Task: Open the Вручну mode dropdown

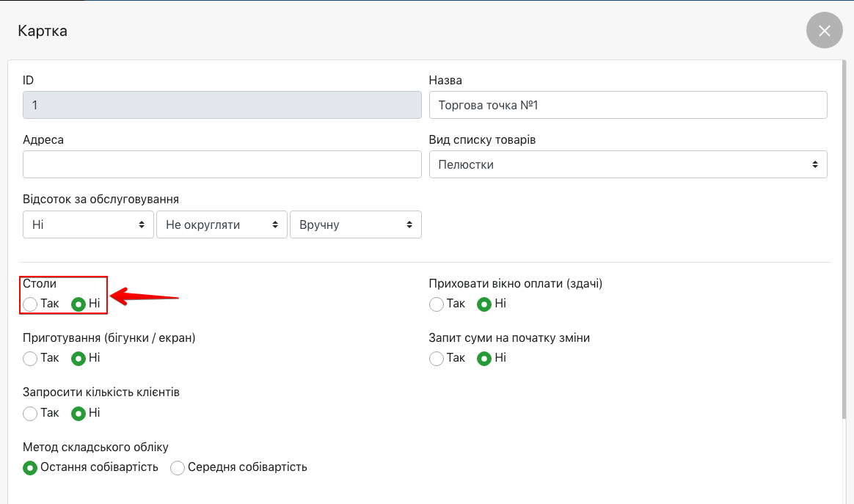Action: click(355, 224)
